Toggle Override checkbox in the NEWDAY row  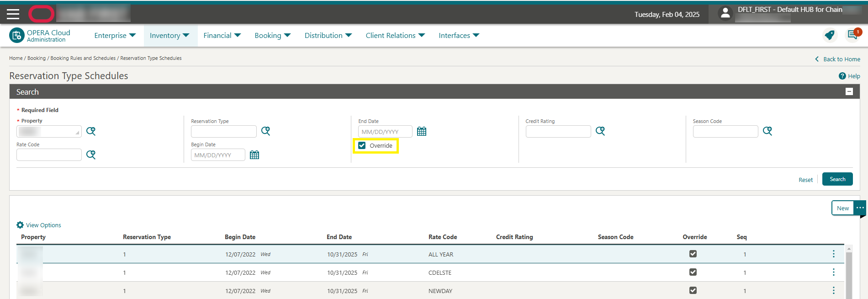tap(693, 290)
